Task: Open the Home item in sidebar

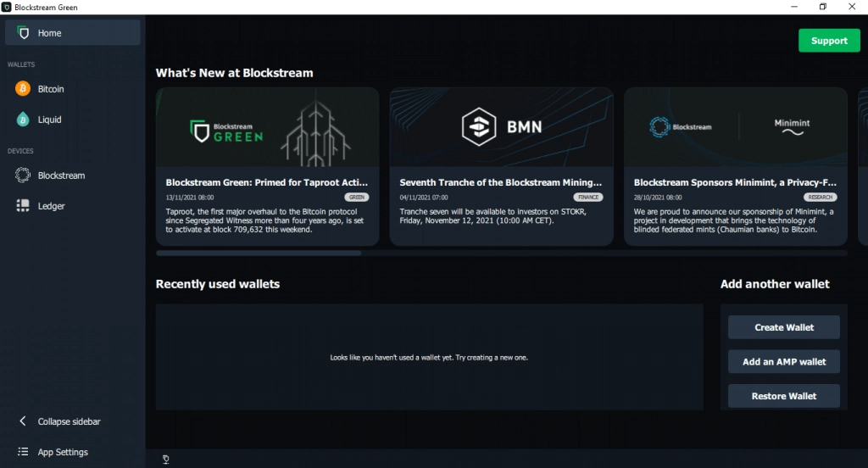Action: tap(73, 33)
